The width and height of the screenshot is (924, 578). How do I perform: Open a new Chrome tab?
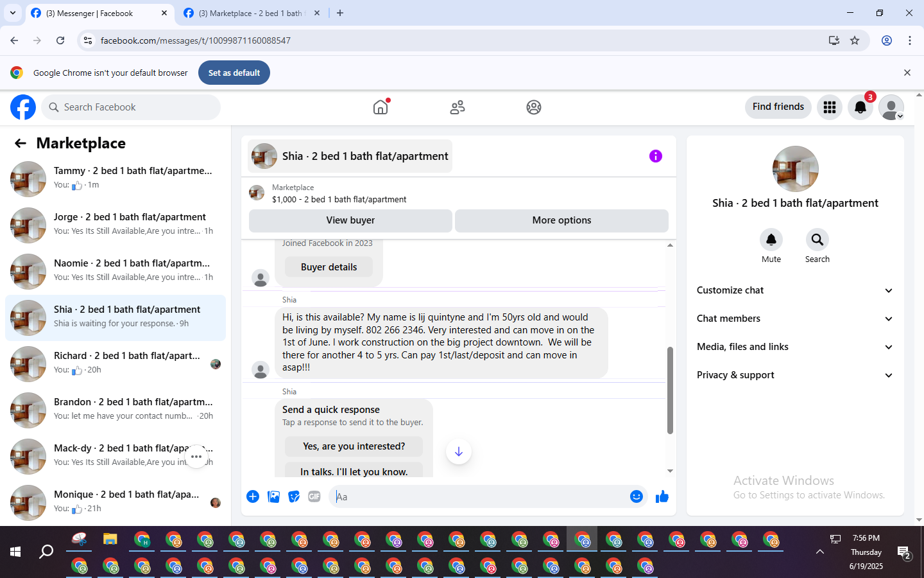[x=340, y=13]
